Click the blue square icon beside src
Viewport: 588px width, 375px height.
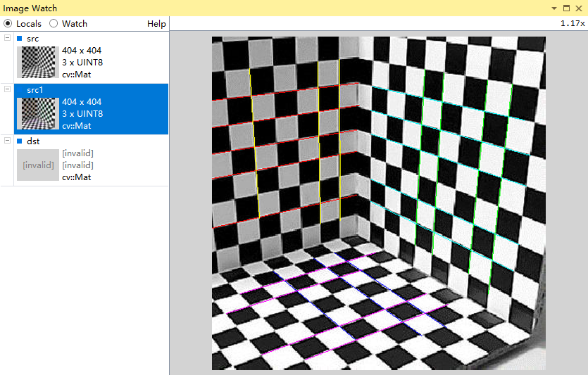[x=20, y=38]
